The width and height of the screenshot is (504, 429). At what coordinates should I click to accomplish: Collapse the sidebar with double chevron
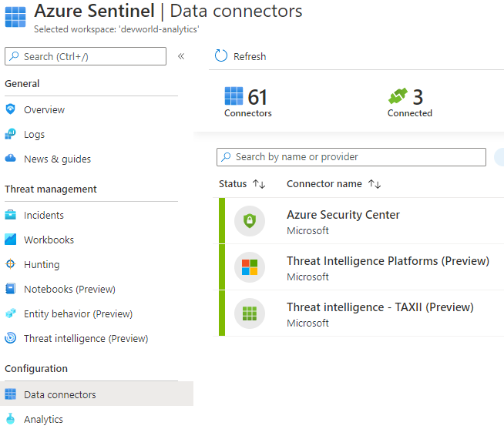[x=181, y=56]
